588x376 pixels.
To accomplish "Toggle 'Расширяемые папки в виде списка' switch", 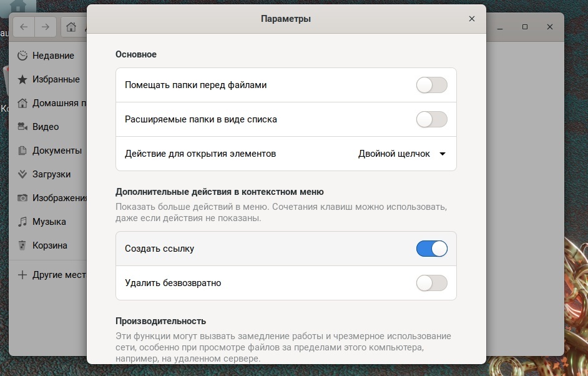I will click(x=432, y=119).
